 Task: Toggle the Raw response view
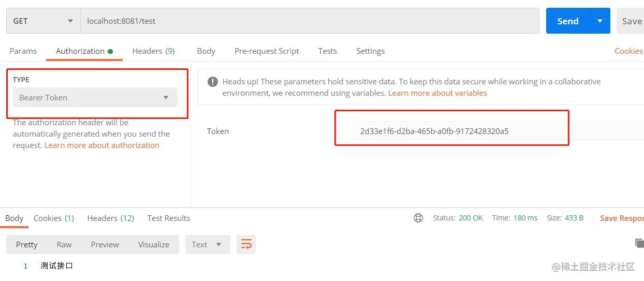[64, 244]
